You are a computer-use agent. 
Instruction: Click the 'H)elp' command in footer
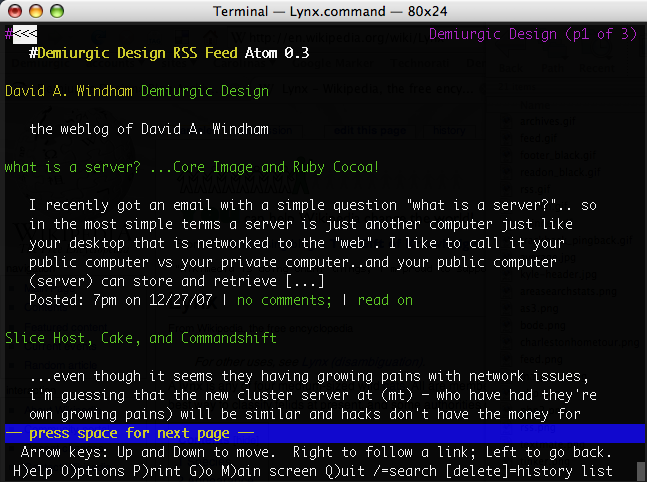click(x=33, y=471)
